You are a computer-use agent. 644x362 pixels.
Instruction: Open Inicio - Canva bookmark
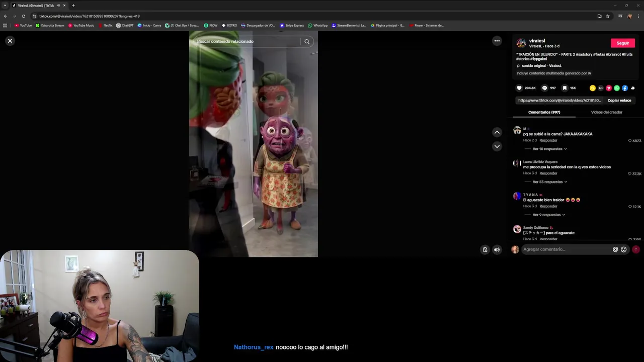[x=149, y=25]
